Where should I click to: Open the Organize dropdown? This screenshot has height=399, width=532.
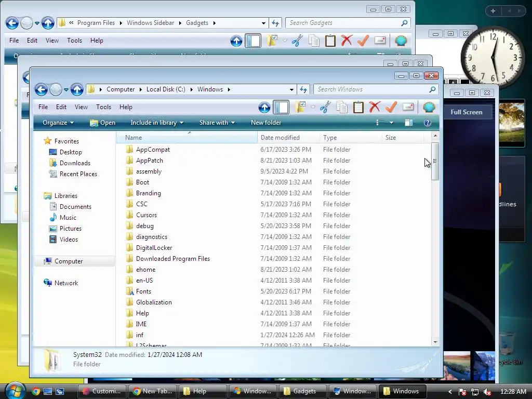tap(58, 123)
